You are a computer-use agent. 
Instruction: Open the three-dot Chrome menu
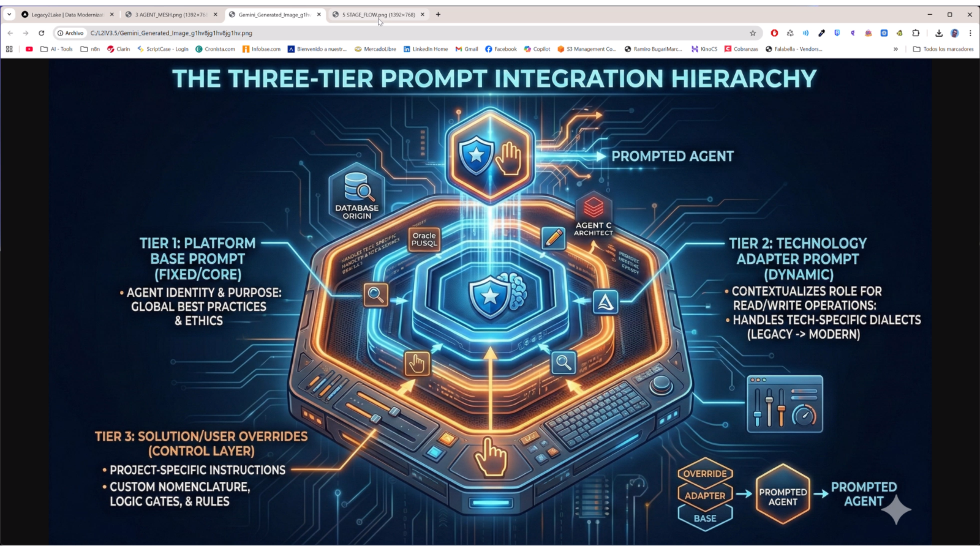(x=971, y=33)
